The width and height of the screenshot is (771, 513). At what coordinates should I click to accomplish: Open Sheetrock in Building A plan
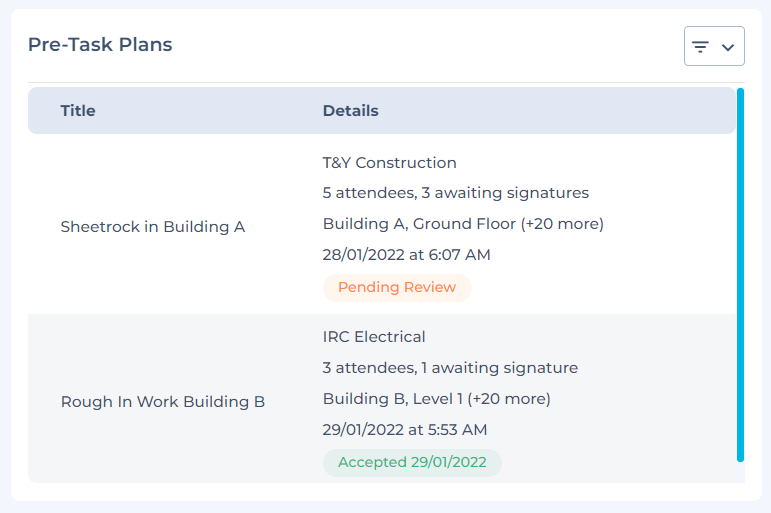[153, 227]
